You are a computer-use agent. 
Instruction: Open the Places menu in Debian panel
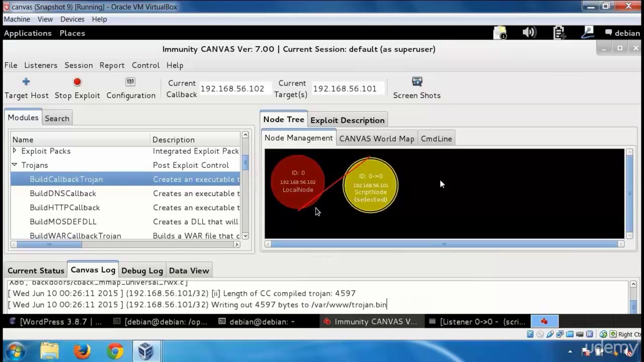click(x=72, y=33)
